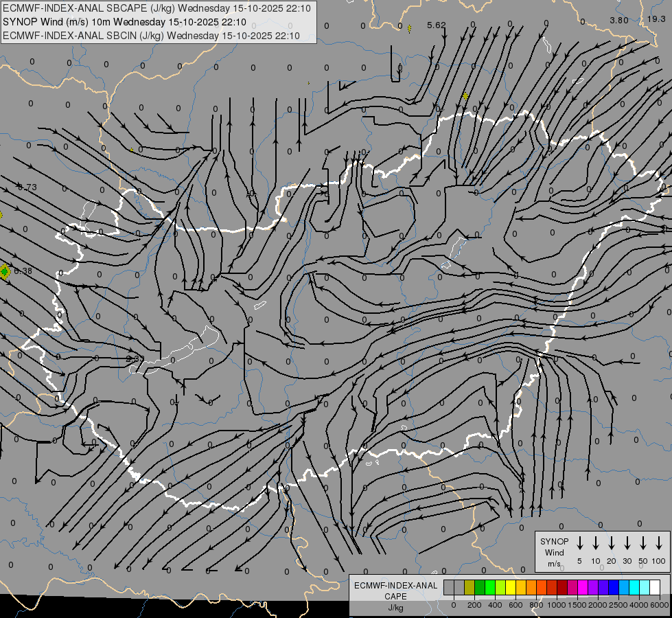Click the wind arrow above the 5 label
The height and width of the screenshot is (618, 672).
(579, 543)
